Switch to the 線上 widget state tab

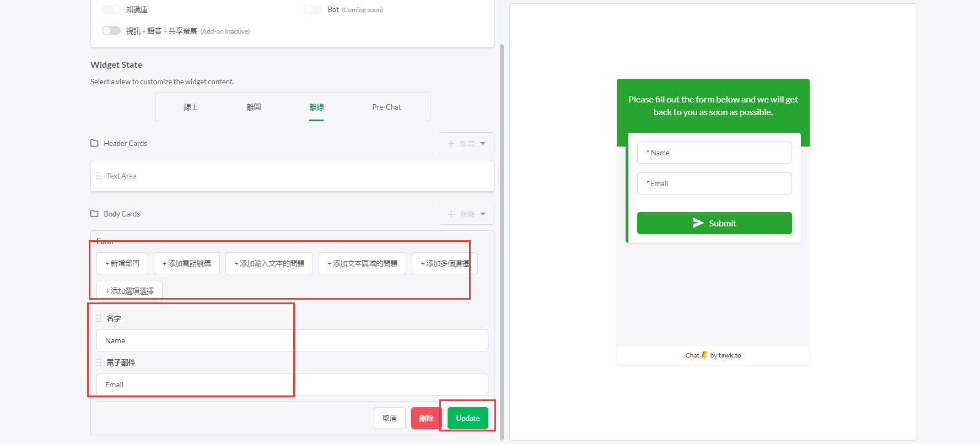click(x=191, y=107)
